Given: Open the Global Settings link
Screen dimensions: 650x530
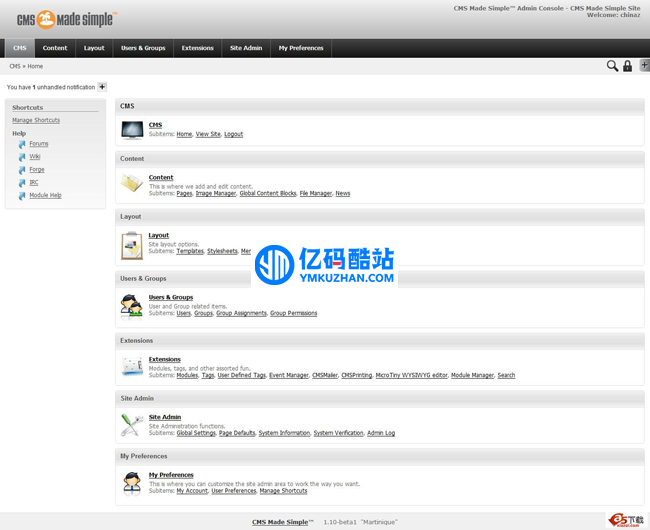Looking at the screenshot, I should point(196,433).
